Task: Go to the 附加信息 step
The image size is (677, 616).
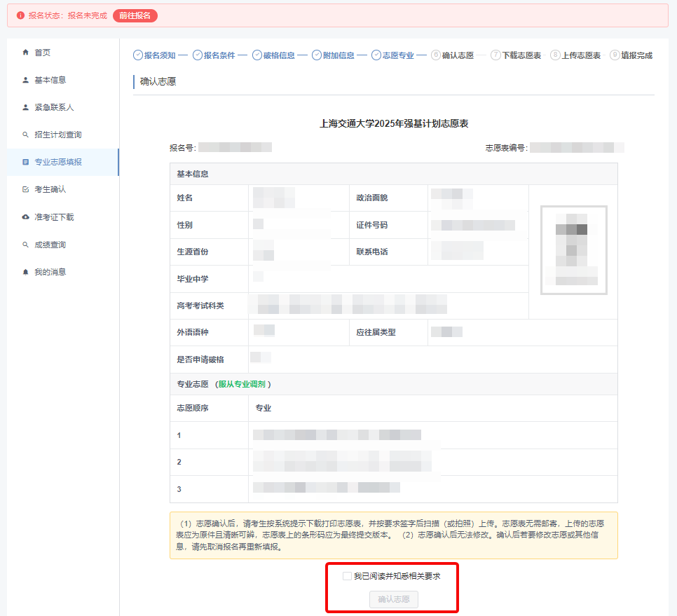Action: click(338, 55)
